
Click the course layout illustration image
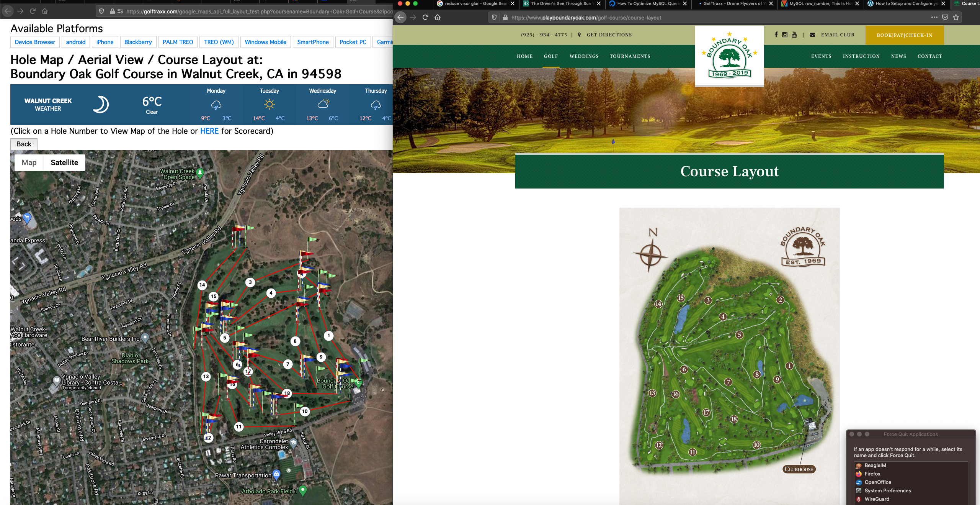pyautogui.click(x=729, y=356)
